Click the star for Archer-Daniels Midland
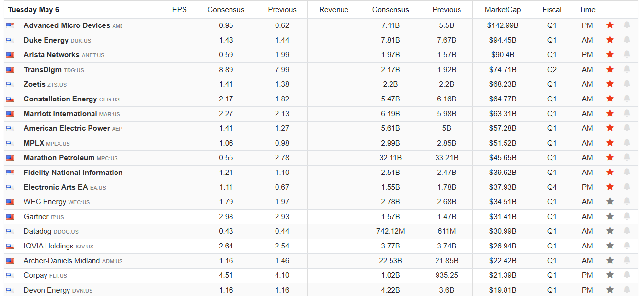This screenshot has width=644, height=296. 610,260
